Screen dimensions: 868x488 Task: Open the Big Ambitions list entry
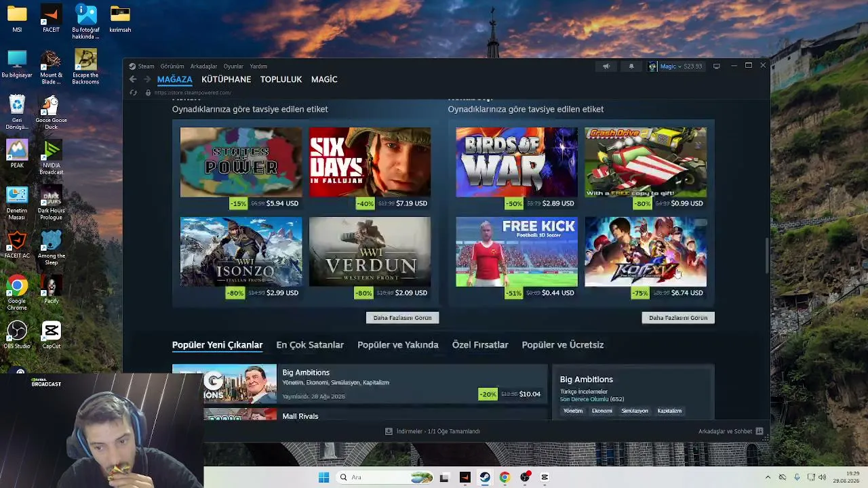pos(359,384)
